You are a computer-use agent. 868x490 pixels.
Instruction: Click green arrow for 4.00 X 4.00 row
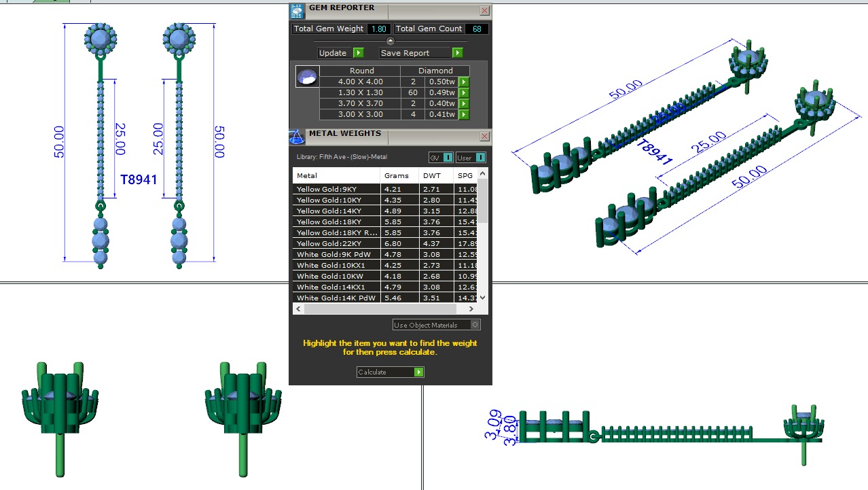point(464,82)
